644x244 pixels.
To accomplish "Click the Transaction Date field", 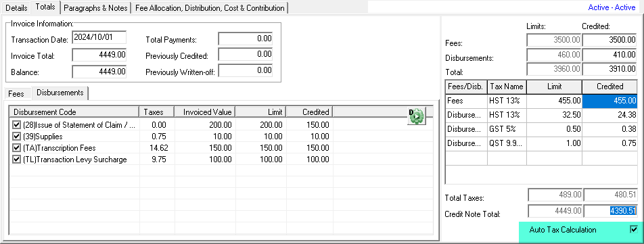I will 99,37.
